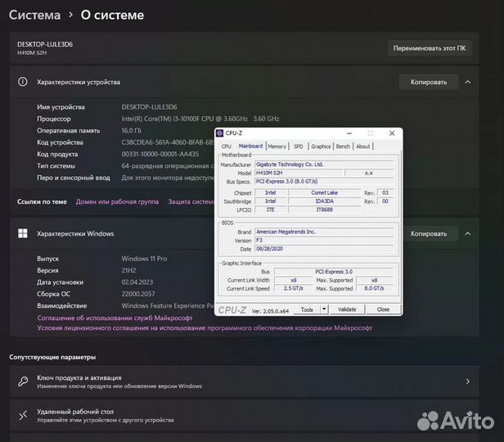Open the Bench tab in CPU-Z

coord(343,147)
